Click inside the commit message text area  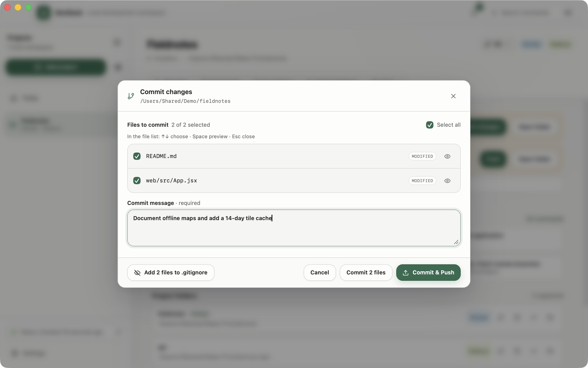tap(294, 228)
